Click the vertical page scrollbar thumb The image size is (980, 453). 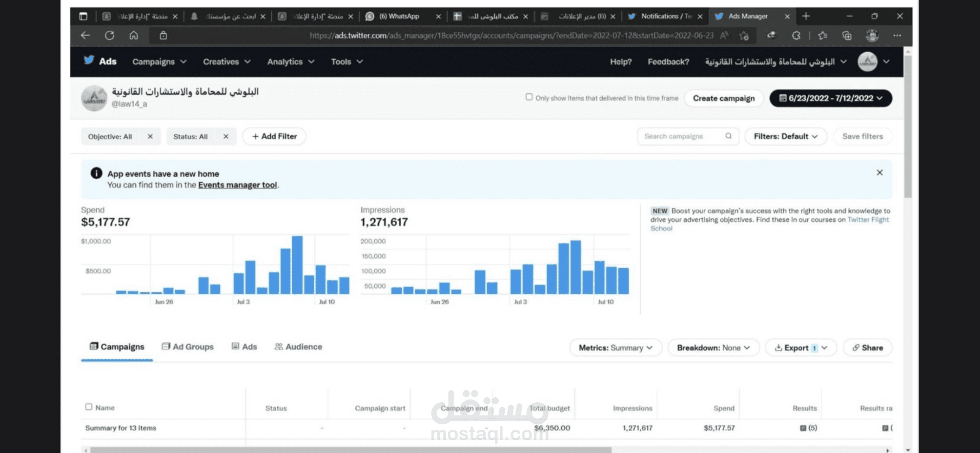[908, 126]
